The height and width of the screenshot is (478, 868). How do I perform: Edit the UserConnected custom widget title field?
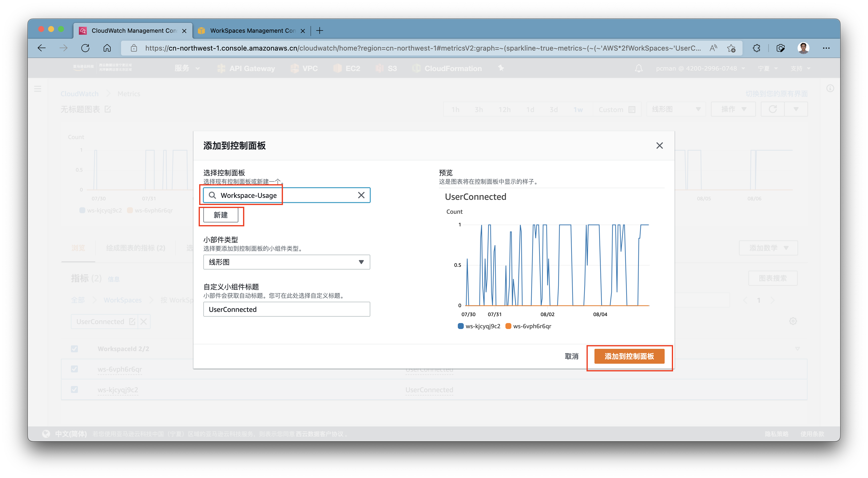click(x=286, y=309)
